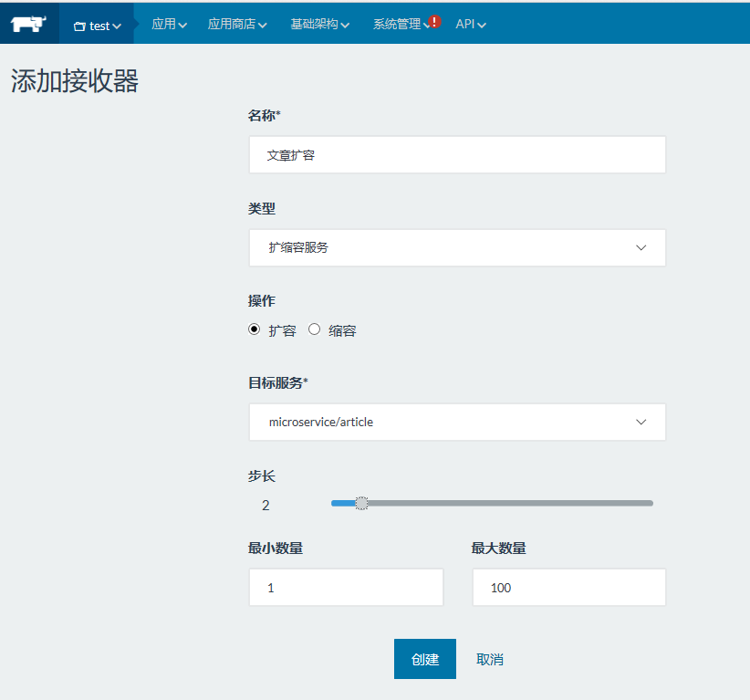Click the Rancher logo icon
Viewport: 750px width, 700px height.
tap(27, 25)
